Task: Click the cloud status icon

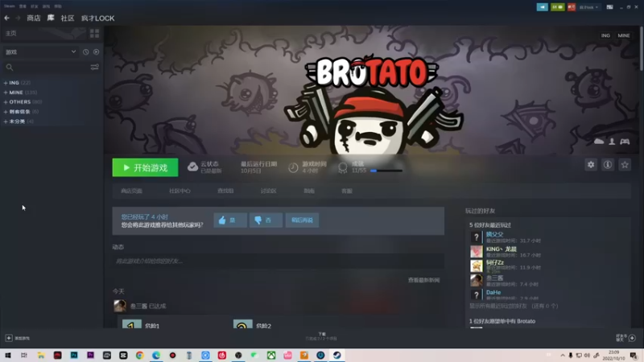Action: pos(192,167)
